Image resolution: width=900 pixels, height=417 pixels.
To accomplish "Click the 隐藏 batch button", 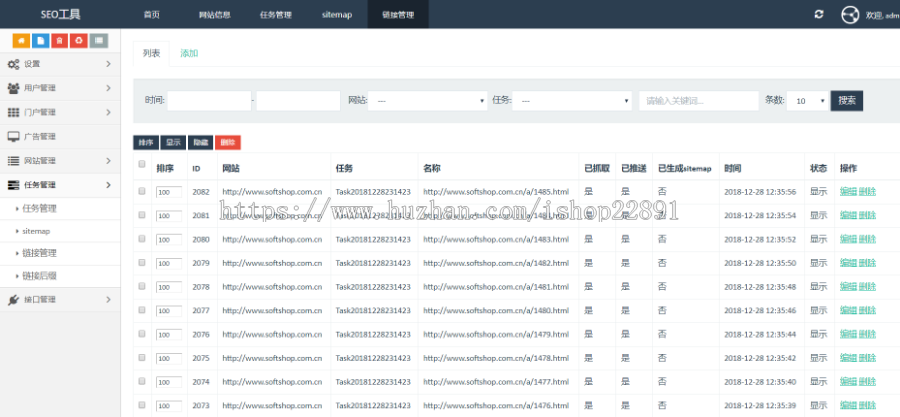I will [x=200, y=143].
